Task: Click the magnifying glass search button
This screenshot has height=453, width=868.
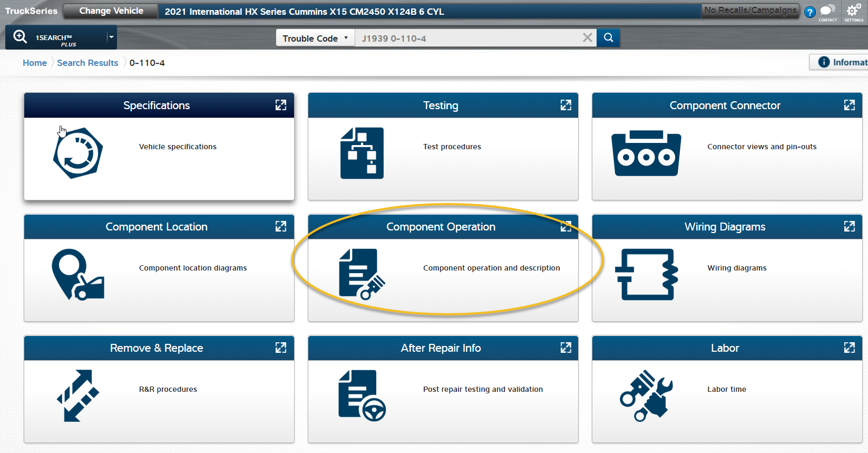Action: [608, 37]
